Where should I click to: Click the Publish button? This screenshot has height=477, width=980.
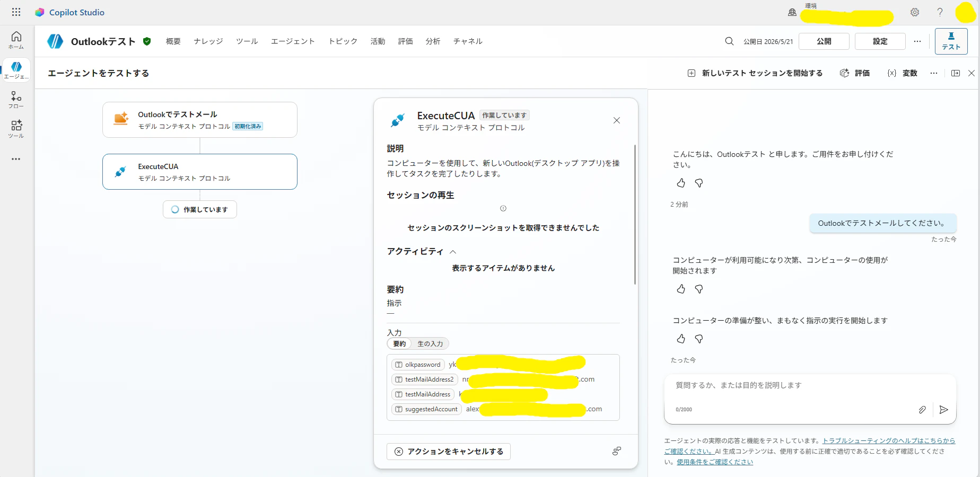tap(824, 41)
